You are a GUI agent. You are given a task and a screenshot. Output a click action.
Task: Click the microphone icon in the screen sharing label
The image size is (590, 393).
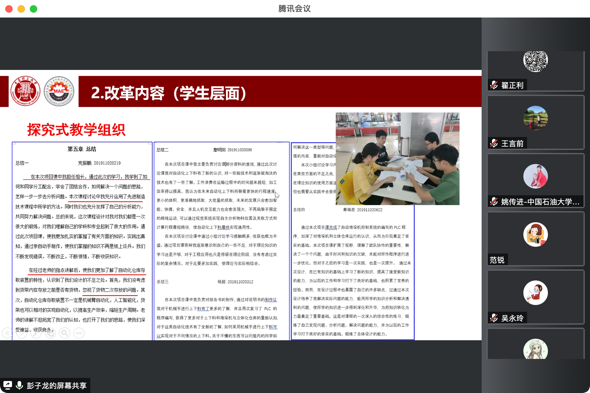coord(19,385)
